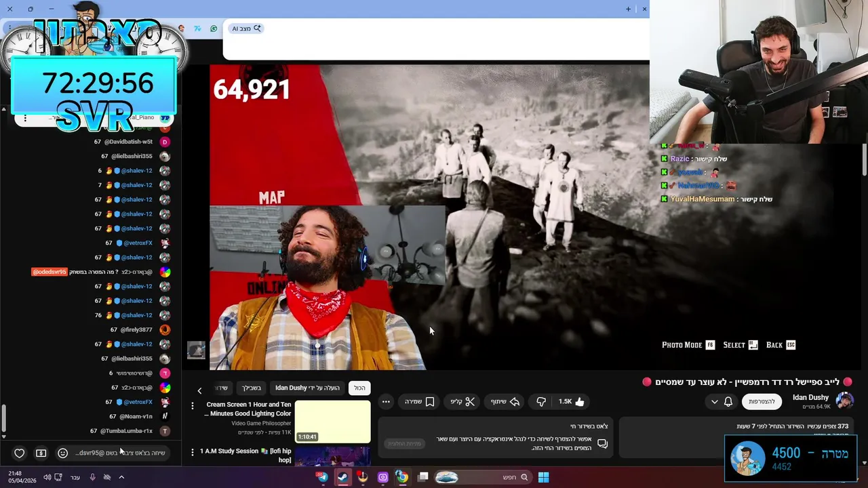
Task: Open Steam from the taskbar
Action: pyautogui.click(x=342, y=477)
